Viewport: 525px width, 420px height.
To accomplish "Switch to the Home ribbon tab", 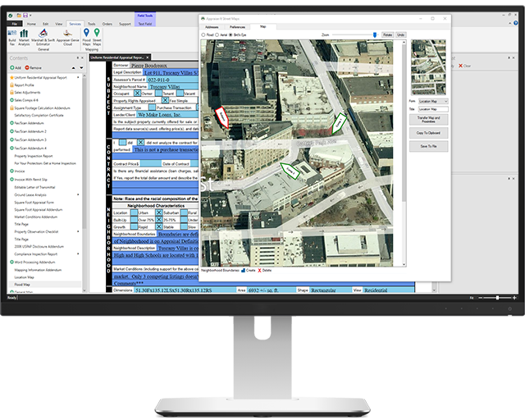I will (x=31, y=24).
